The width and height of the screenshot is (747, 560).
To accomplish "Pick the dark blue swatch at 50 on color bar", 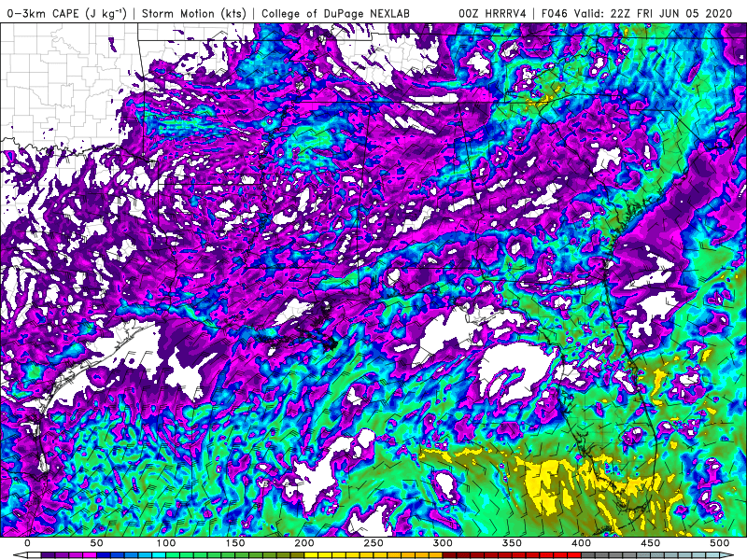I will point(104,554).
